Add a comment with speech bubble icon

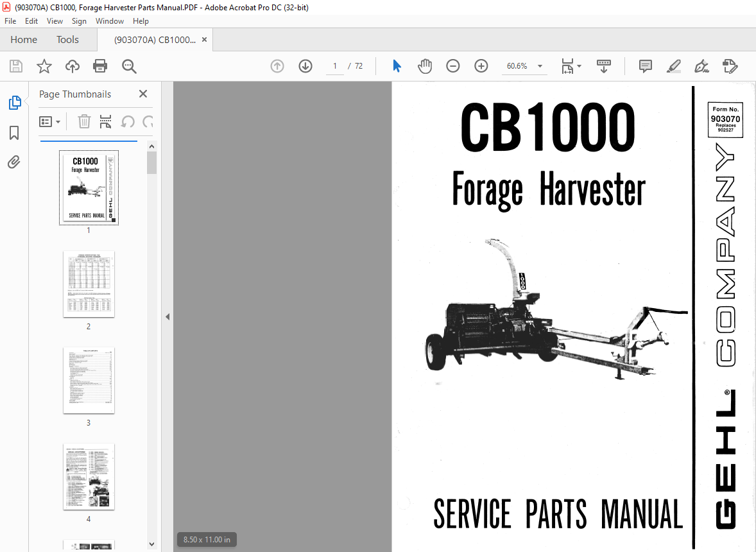coord(645,66)
